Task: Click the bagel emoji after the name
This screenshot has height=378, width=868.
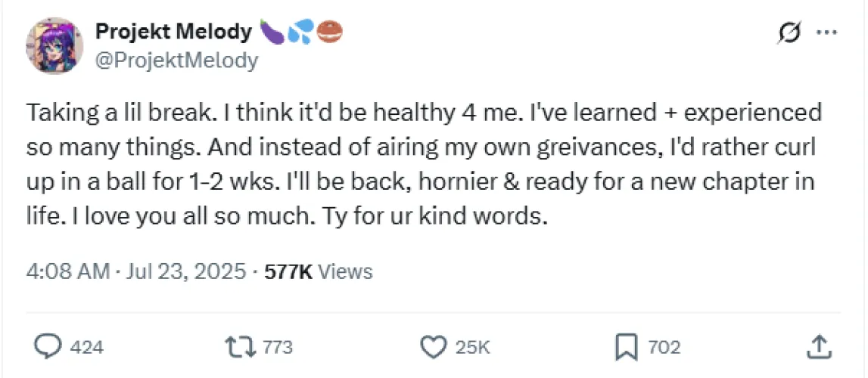Action: pos(331,32)
